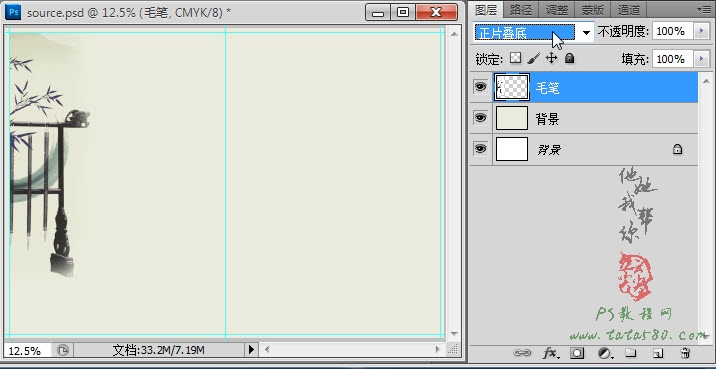Delete layer using trash icon
Screen dimensions: 716x369
tap(685, 353)
